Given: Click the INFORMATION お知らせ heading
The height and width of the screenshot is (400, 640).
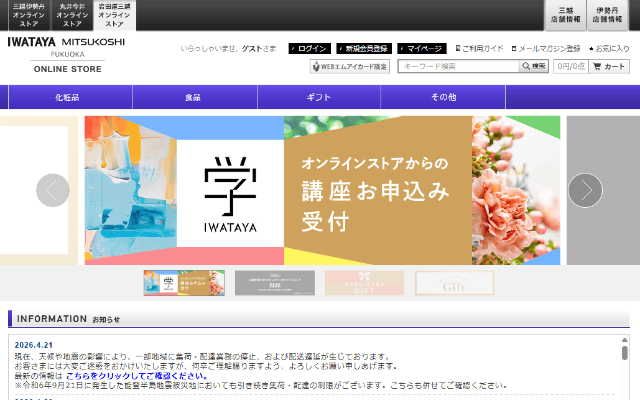Looking at the screenshot, I should pos(68,319).
